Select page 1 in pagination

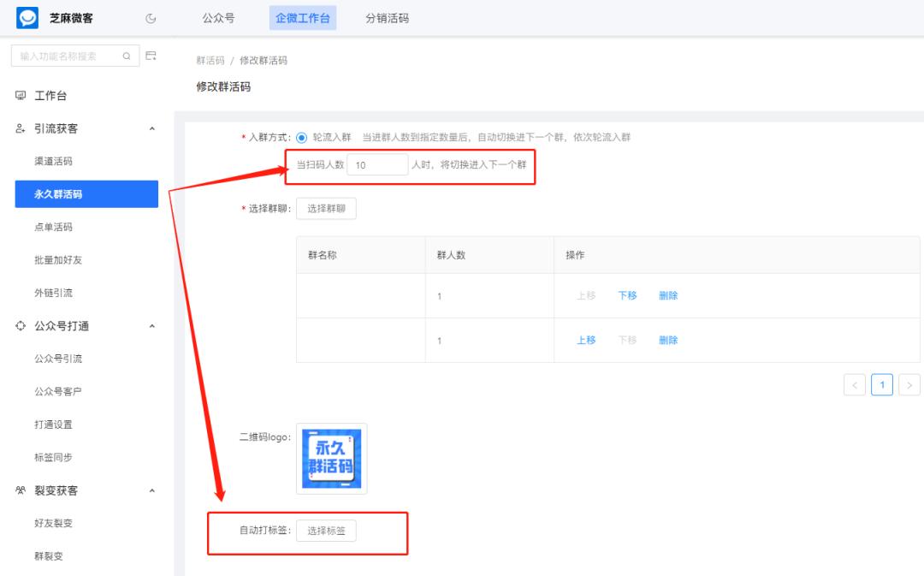pos(882,384)
